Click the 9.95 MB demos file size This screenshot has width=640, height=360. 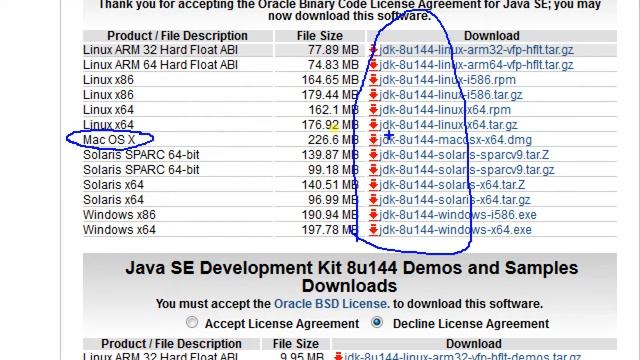pyautogui.click(x=302, y=357)
